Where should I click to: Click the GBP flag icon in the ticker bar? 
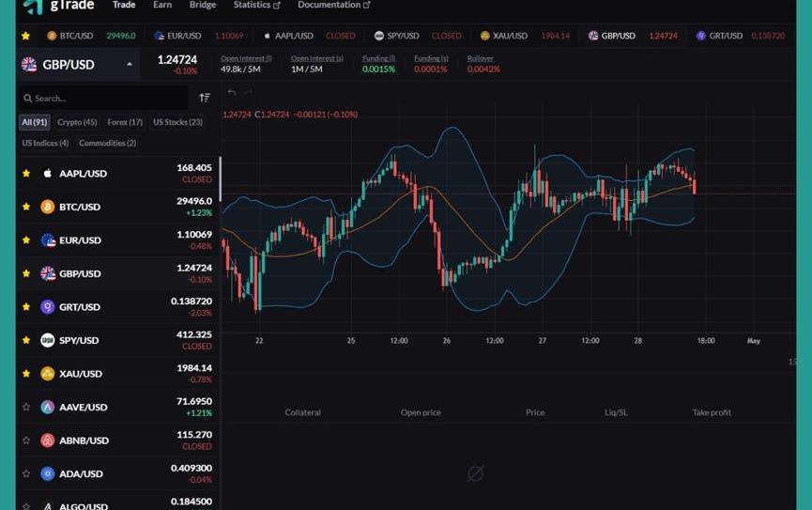coord(593,36)
